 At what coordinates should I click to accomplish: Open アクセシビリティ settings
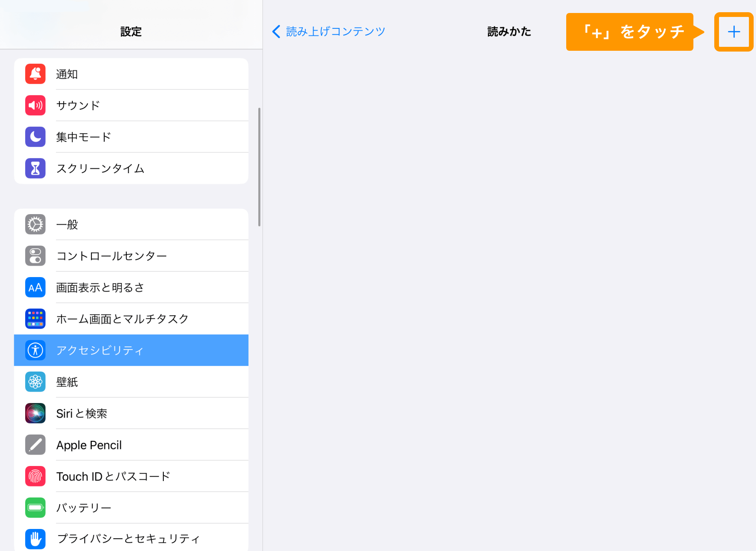coord(130,350)
